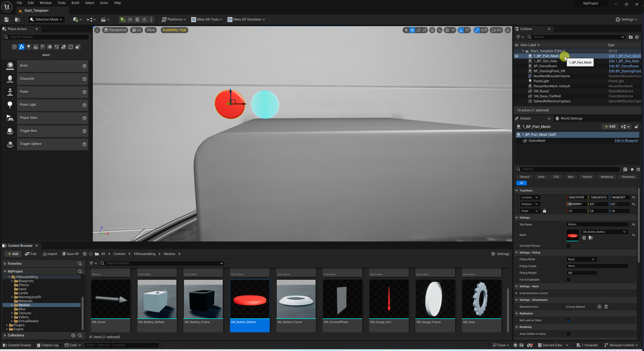Screen dimensions: 644x351
Task: Click the Save All button
Action: (x=70, y=254)
